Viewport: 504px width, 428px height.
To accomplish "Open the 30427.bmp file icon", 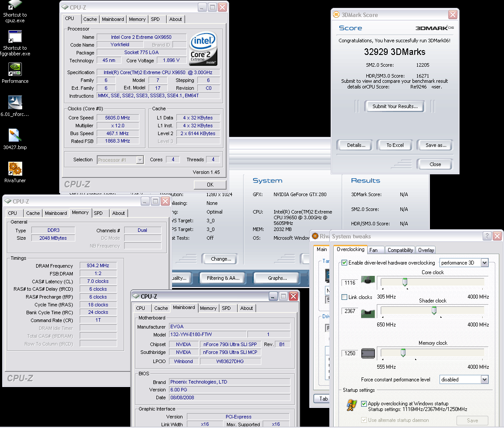I will point(15,136).
